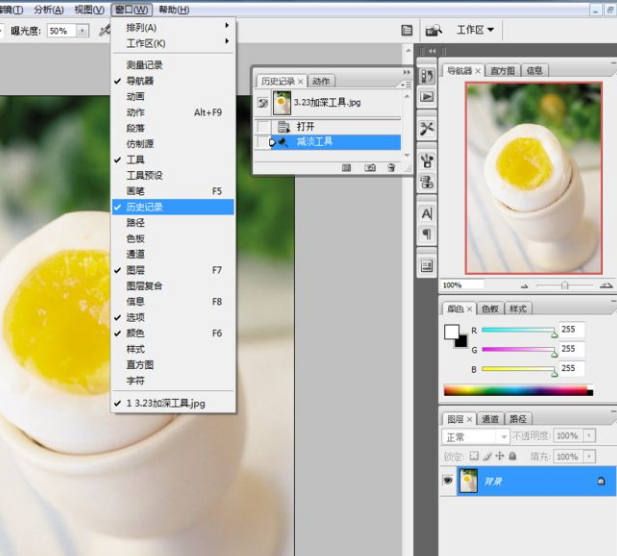Untick 工具 in the Window menu
Screen dimensions: 617x556
pyautogui.click(x=173, y=159)
